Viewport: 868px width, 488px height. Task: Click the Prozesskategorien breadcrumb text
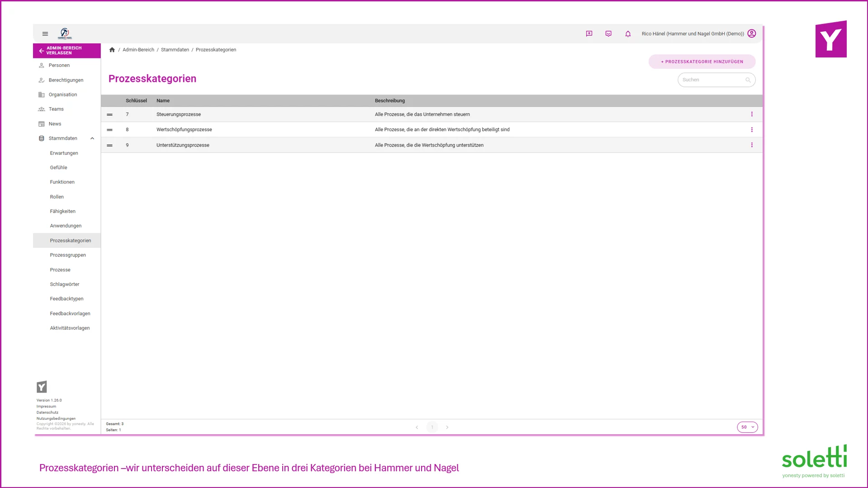pos(216,50)
